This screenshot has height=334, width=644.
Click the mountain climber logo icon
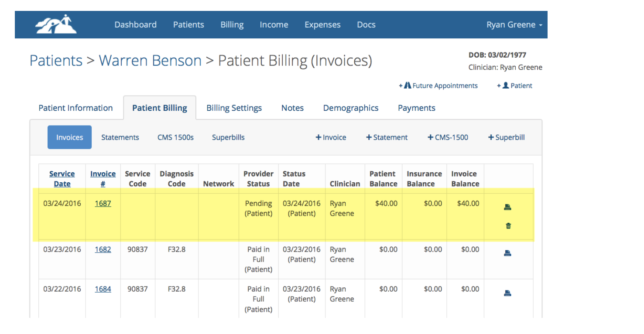[x=56, y=24]
